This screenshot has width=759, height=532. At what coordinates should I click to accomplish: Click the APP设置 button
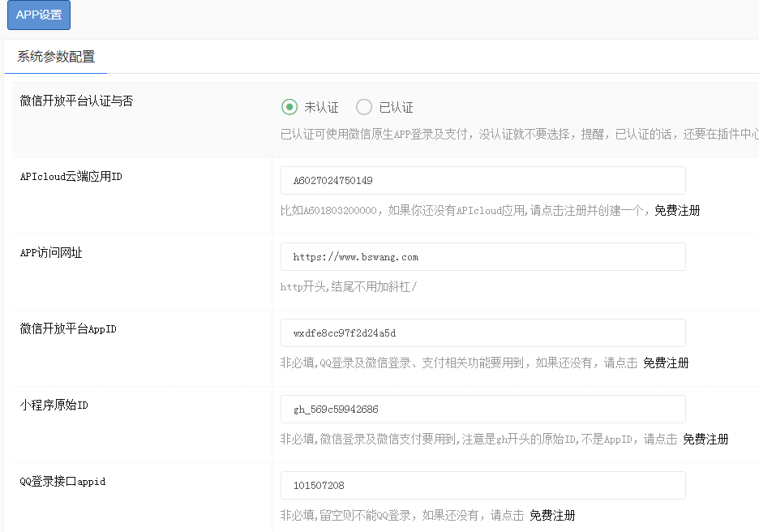(x=39, y=15)
